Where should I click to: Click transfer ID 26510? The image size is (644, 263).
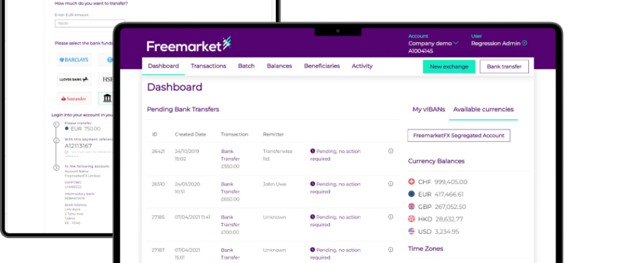pos(158,184)
